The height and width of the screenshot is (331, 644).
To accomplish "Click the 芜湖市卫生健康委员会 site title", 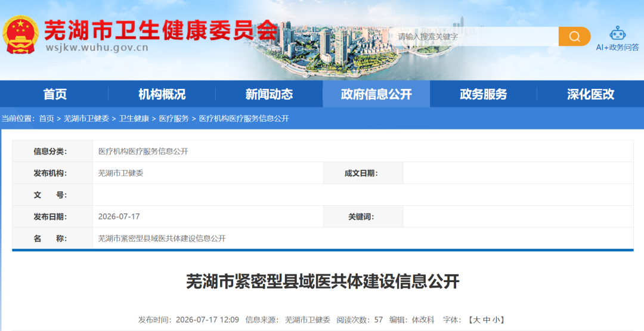I will (x=161, y=30).
